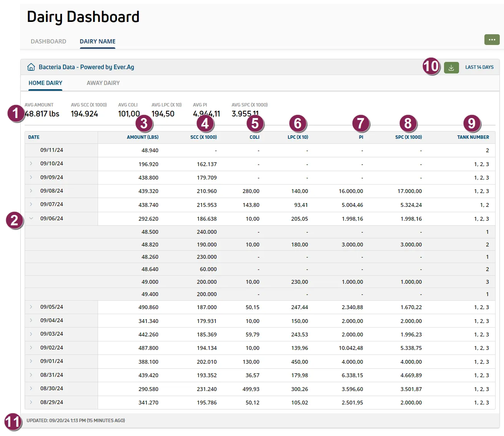The width and height of the screenshot is (504, 436).
Task: Switch to the Away Dairy tab
Action: [103, 83]
